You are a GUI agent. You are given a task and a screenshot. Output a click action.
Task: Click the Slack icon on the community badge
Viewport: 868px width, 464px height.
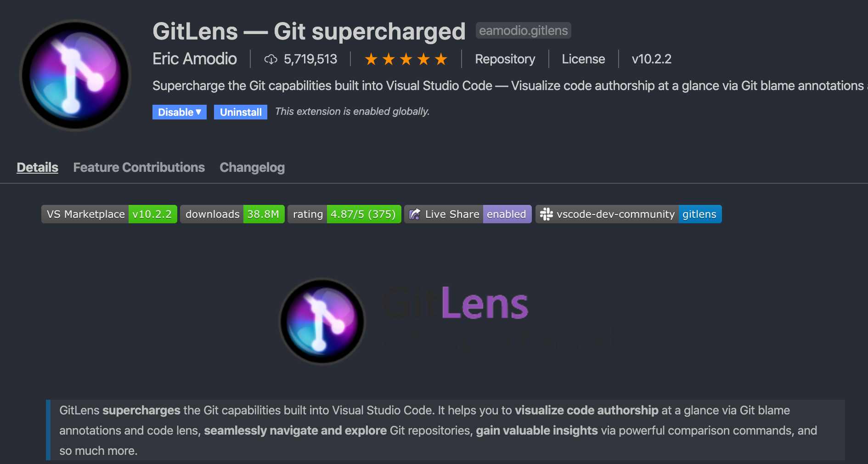547,214
